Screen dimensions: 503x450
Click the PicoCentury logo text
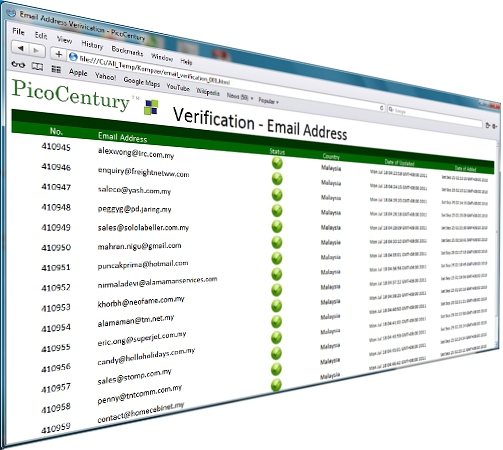71,94
